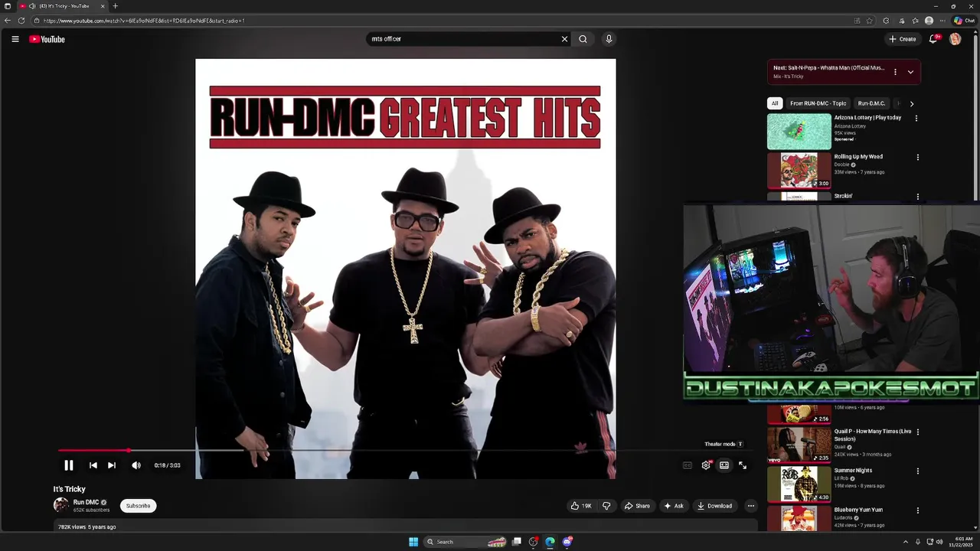Open options for Strokin' video
The width and height of the screenshot is (980, 551).
pyautogui.click(x=918, y=197)
